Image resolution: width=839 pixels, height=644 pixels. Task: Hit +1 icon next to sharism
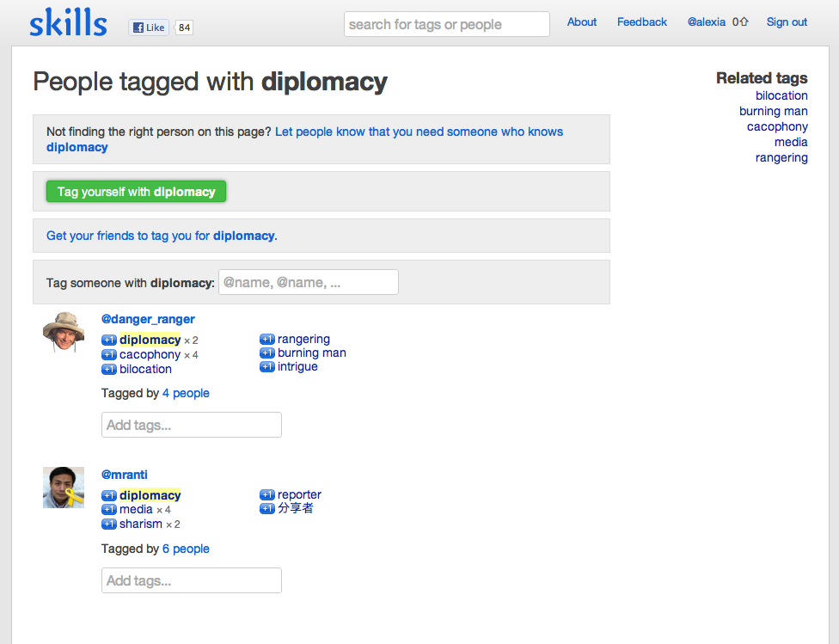(x=108, y=524)
